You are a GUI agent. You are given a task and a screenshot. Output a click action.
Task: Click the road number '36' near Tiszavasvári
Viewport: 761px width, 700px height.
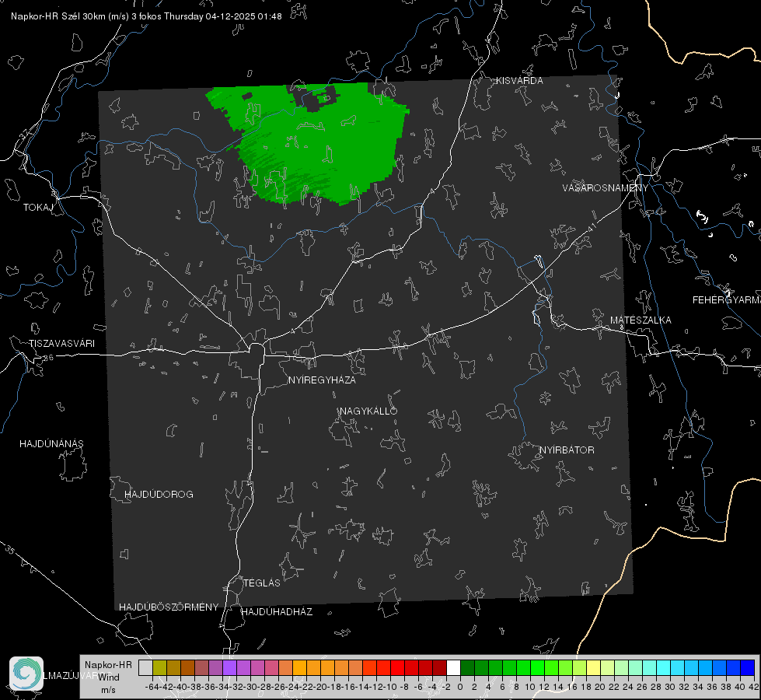pos(48,358)
